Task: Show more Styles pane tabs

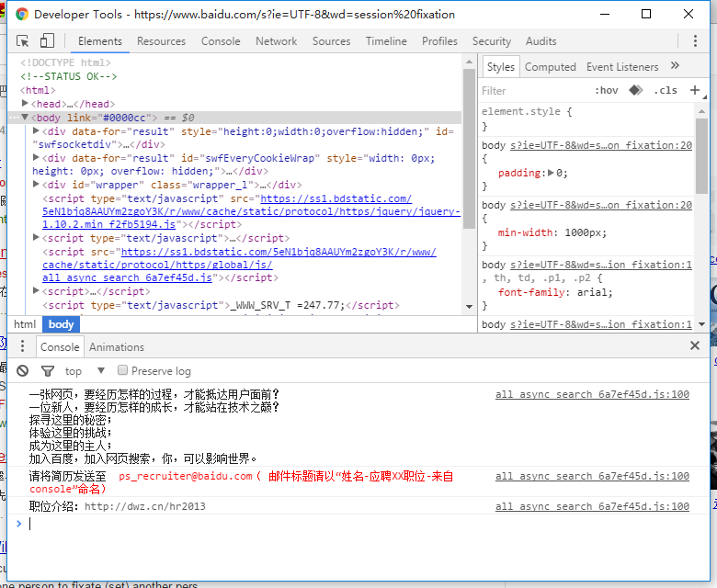Action: (x=675, y=66)
